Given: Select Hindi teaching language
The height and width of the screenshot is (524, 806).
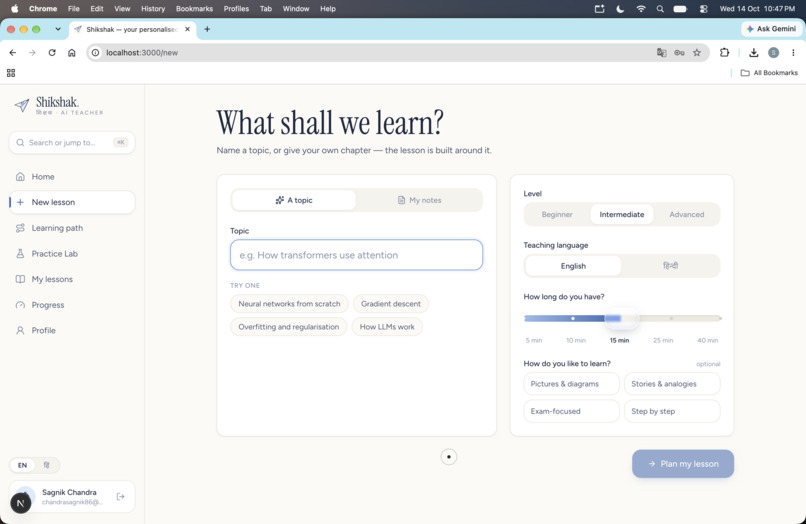Looking at the screenshot, I should pyautogui.click(x=670, y=266).
